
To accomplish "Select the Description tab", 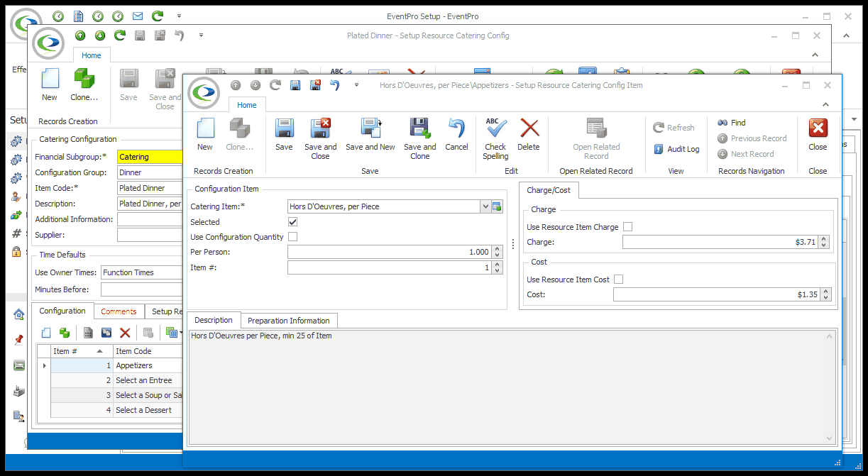I will click(x=214, y=321).
